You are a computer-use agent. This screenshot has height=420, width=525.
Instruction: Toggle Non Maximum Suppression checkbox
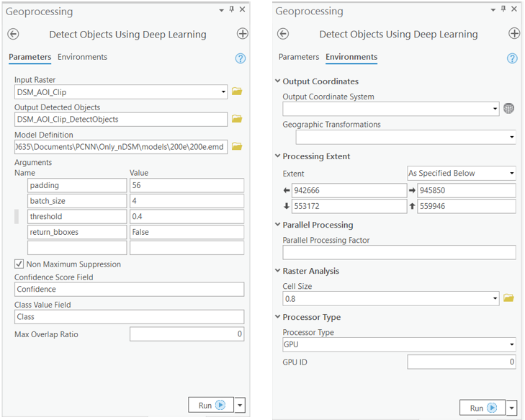(19, 264)
